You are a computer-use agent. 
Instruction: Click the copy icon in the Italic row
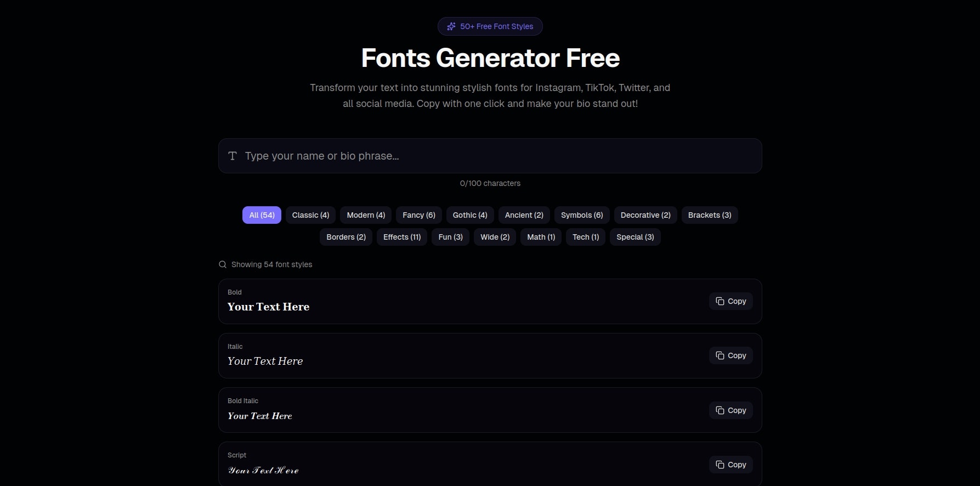(x=720, y=355)
